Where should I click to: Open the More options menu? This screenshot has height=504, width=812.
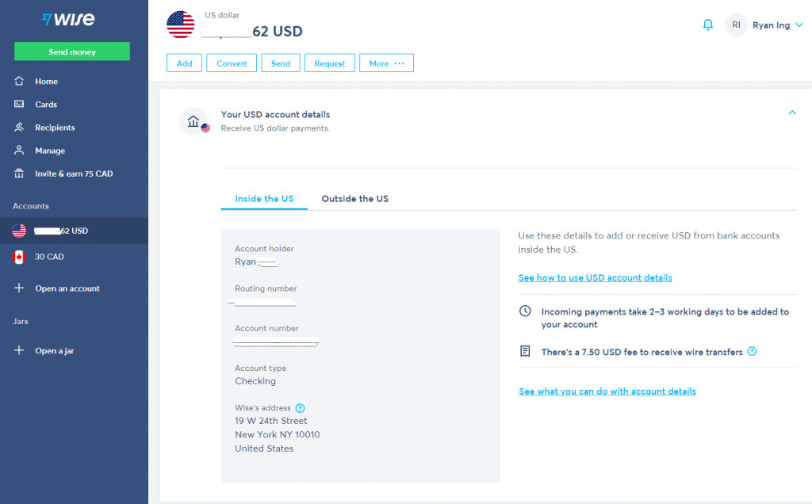pos(386,63)
